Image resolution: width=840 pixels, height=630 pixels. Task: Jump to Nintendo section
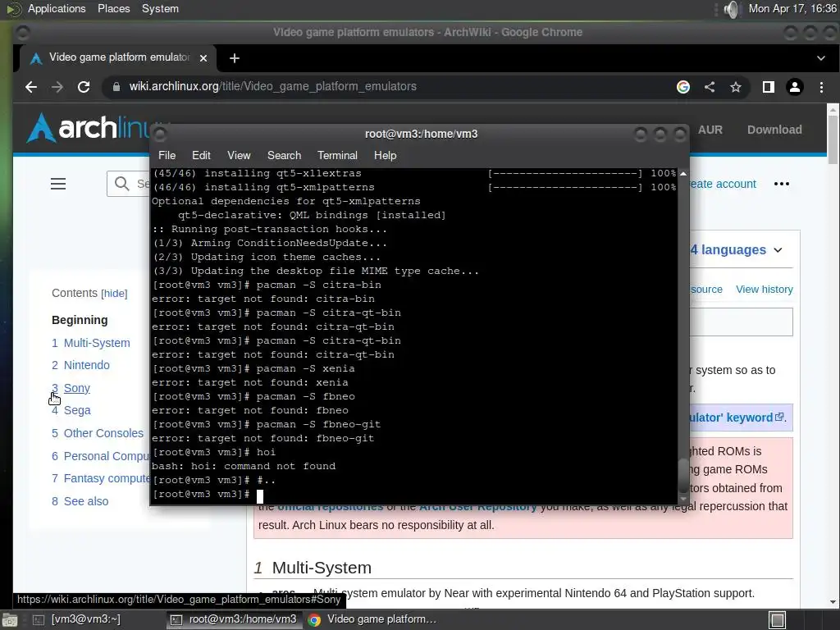tap(81, 365)
